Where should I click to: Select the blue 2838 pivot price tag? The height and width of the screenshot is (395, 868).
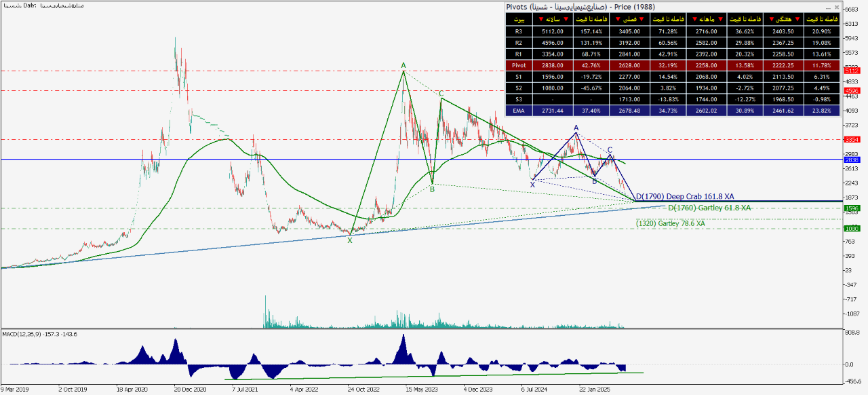click(x=852, y=160)
